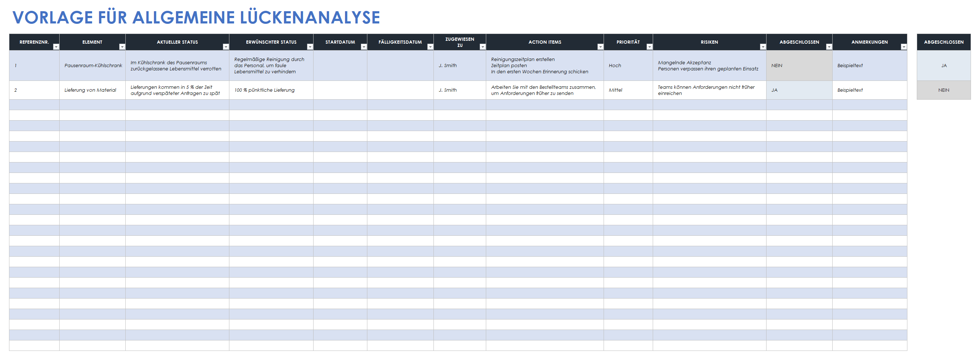The image size is (980, 361).
Task: Select the ZUGEWIESEN ZU header label
Action: (x=459, y=42)
